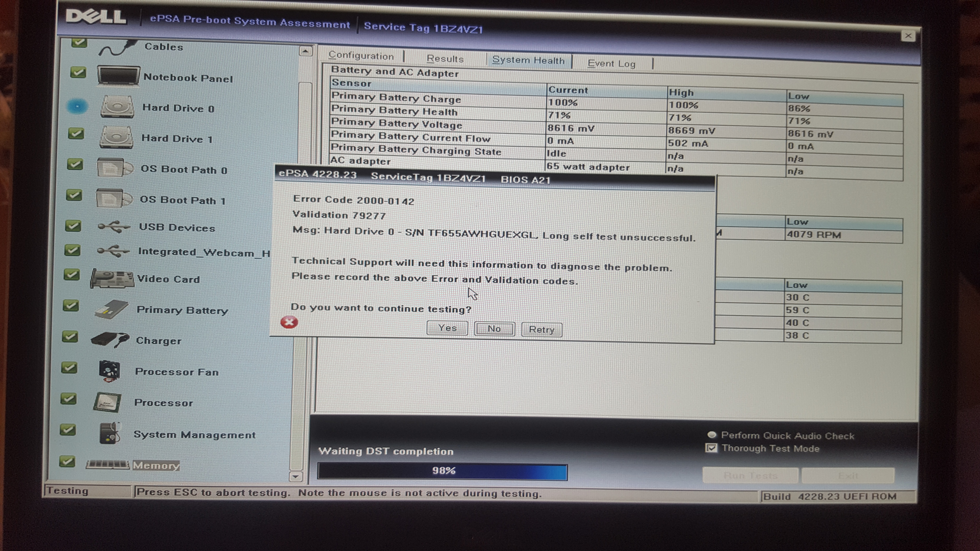
Task: Click the Primary Battery Health row label
Action: click(x=394, y=110)
